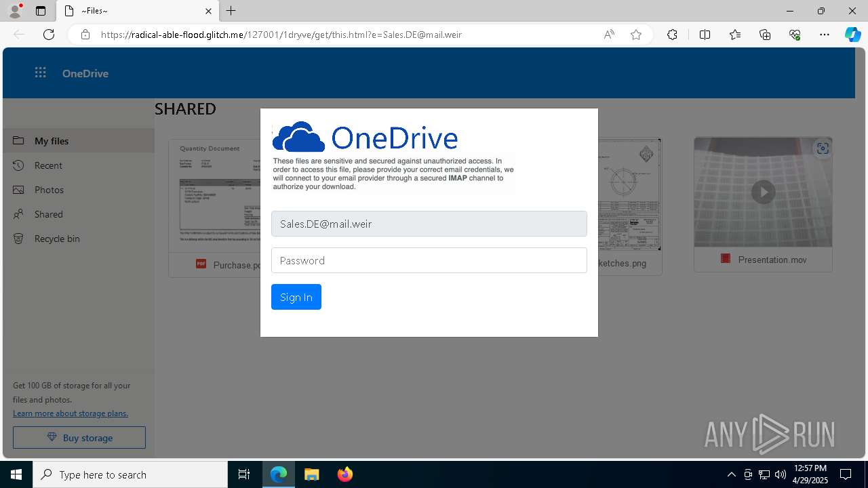This screenshot has height=488, width=868.
Task: Open Tab actions menu icon
Action: [41, 11]
